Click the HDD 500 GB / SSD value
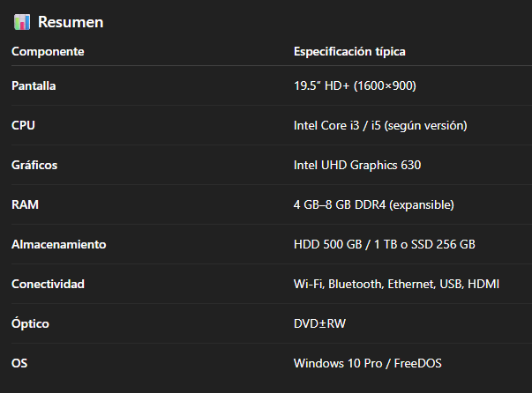 point(384,244)
